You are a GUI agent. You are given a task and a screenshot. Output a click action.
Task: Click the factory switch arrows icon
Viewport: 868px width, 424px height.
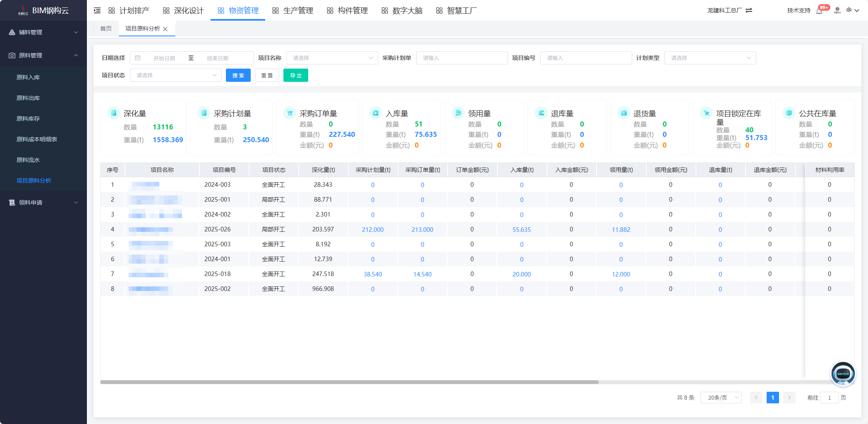(x=749, y=10)
